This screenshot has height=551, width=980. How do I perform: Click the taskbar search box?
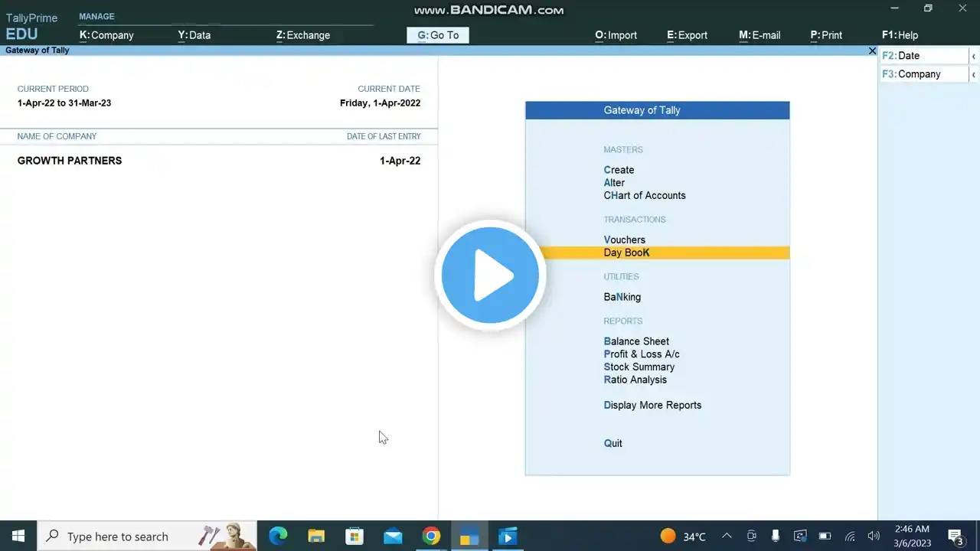[146, 536]
